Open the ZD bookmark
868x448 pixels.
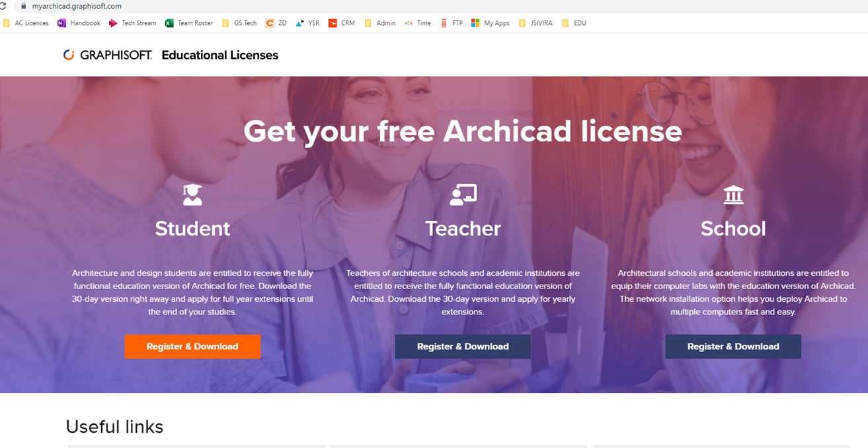tap(276, 23)
